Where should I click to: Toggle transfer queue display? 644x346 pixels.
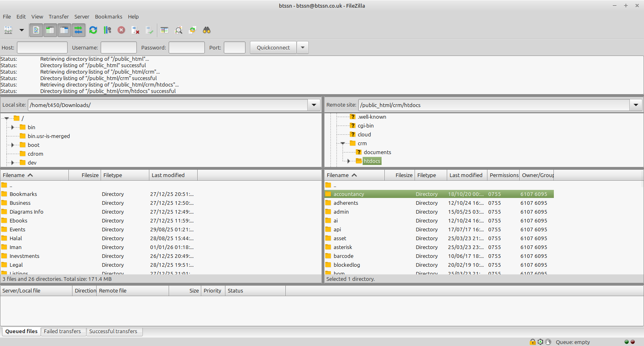78,30
